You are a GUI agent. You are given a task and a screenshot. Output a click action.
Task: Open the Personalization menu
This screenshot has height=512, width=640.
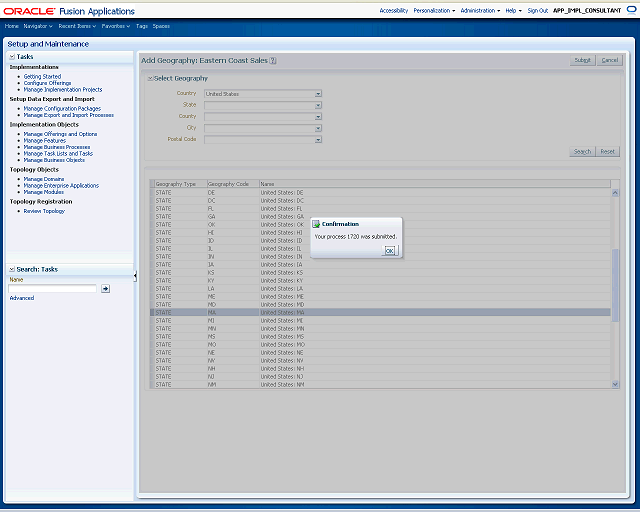pos(434,11)
